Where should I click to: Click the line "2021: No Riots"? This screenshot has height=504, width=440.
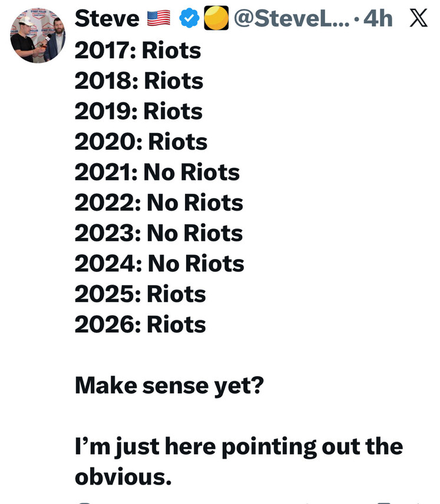tap(157, 173)
